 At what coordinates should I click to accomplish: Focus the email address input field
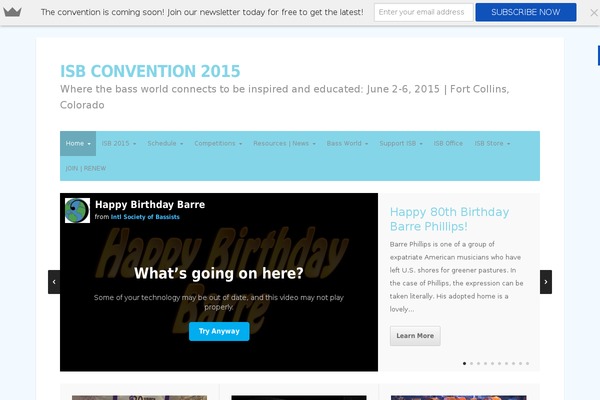[424, 12]
